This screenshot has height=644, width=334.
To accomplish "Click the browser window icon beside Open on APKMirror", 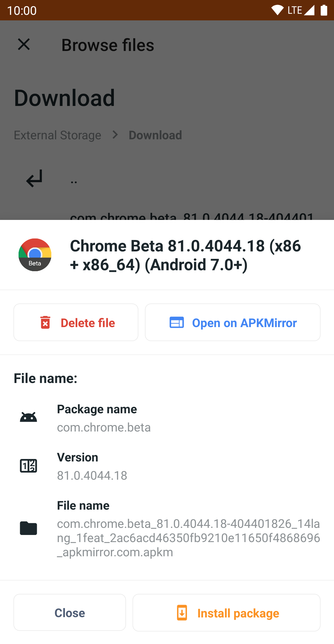I will point(176,322).
